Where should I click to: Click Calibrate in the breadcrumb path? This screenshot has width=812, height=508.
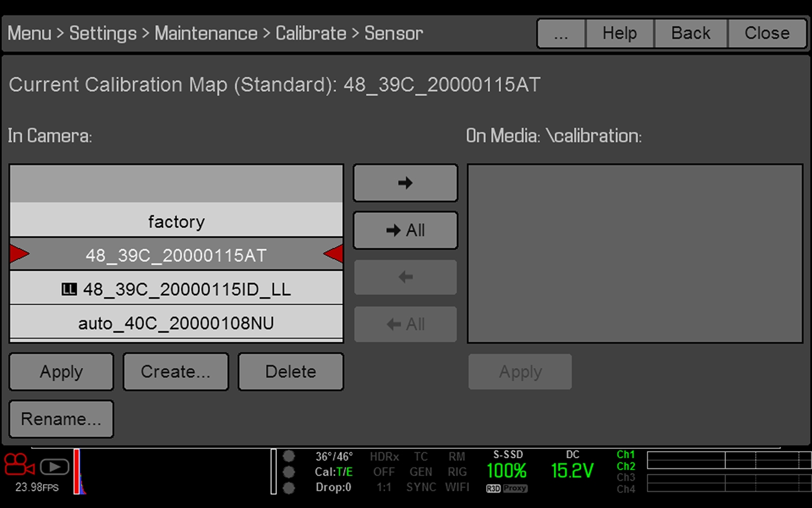(x=310, y=33)
